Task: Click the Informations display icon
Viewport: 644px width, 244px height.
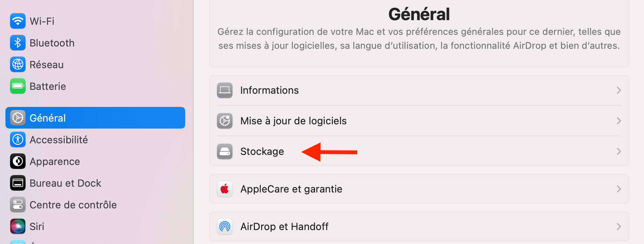Action: [224, 90]
